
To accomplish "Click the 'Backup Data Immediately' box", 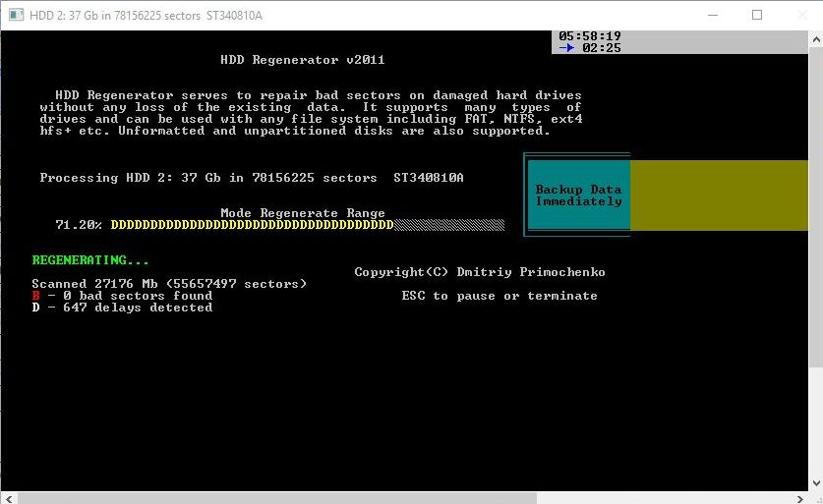I will (x=578, y=196).
